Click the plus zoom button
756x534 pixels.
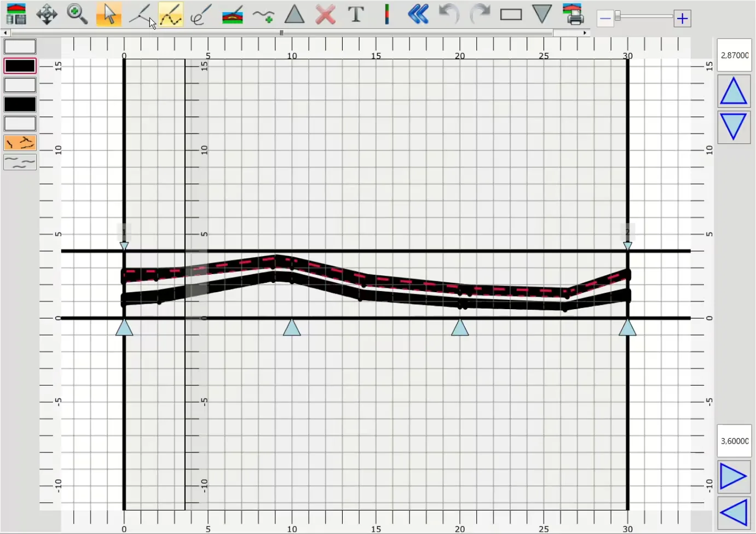click(682, 19)
